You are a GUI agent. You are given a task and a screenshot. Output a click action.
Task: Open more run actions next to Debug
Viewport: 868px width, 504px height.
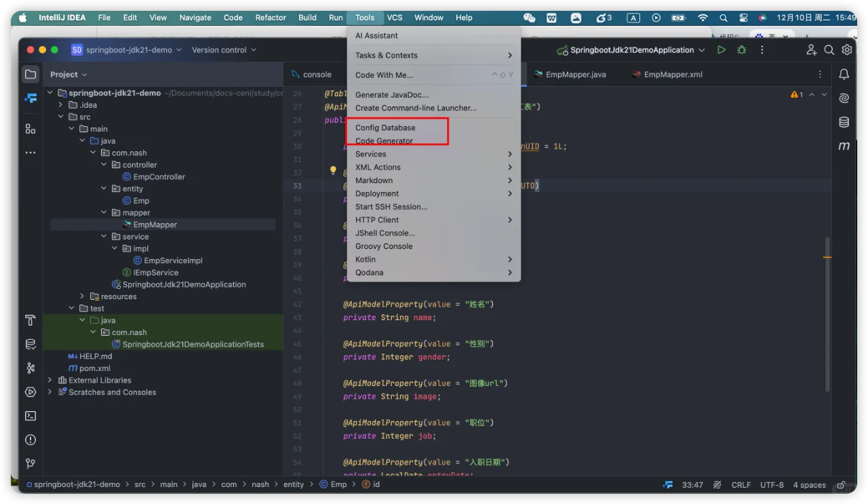pos(762,50)
